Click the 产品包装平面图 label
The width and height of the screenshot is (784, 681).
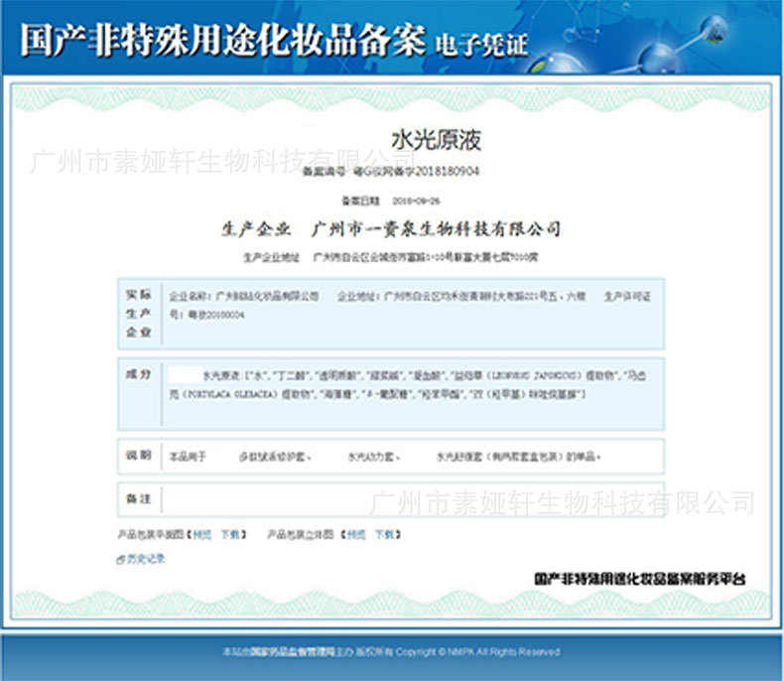coord(151,534)
